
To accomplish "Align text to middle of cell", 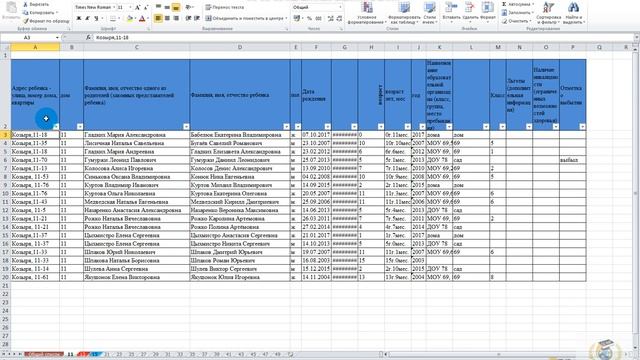I will tap(167, 7).
